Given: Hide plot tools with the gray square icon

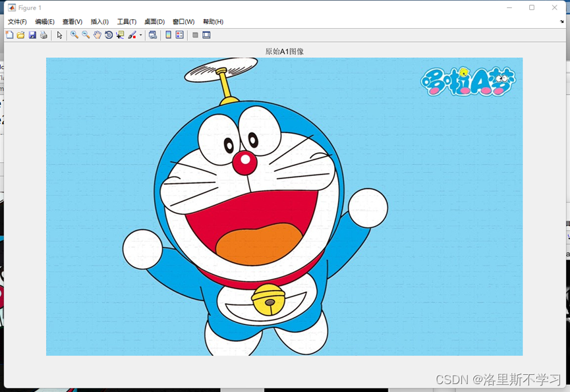Looking at the screenshot, I should tap(195, 35).
